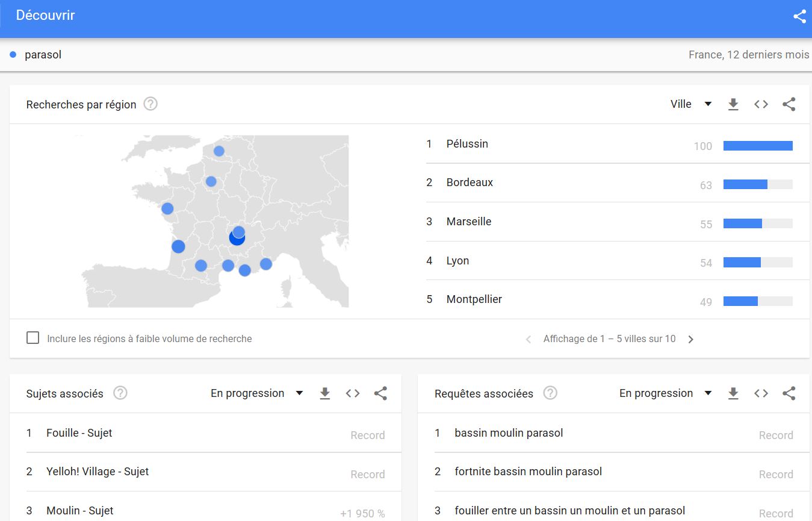
Task: Open help icon next to Requêtes associées
Action: (550, 393)
